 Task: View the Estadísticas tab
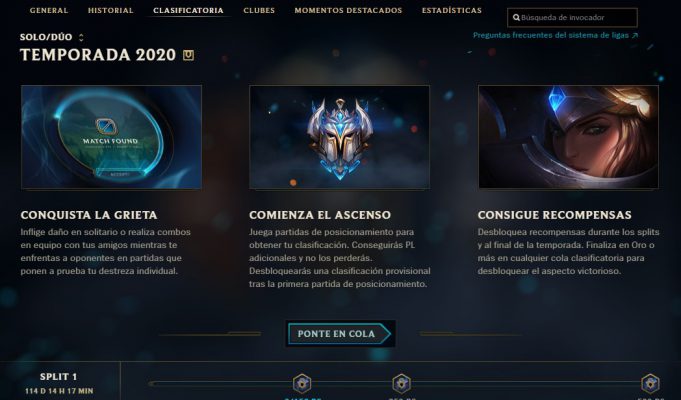(452, 10)
